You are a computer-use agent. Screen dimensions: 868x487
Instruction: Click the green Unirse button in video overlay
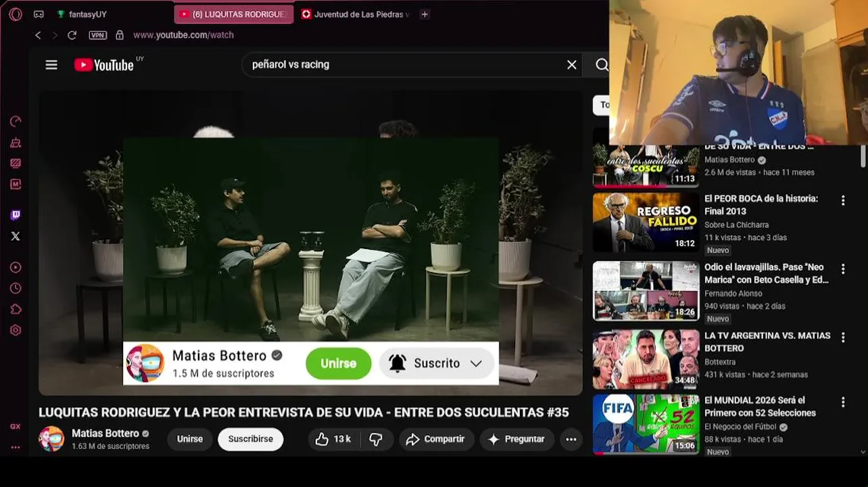pos(338,363)
